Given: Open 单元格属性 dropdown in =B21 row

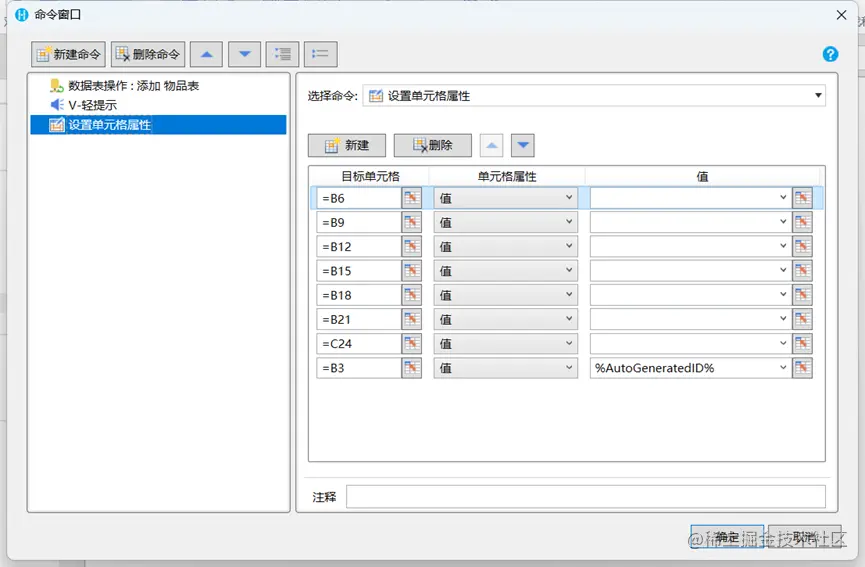Looking at the screenshot, I should (x=505, y=319).
